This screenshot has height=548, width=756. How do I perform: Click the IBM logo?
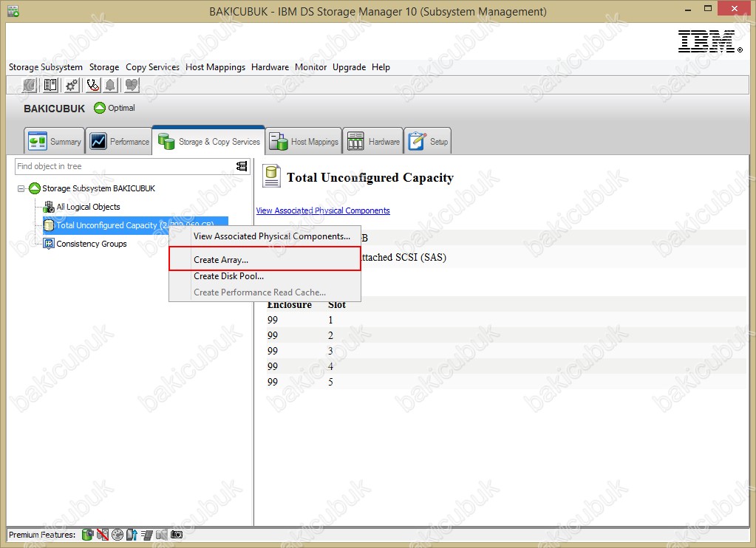pos(710,41)
